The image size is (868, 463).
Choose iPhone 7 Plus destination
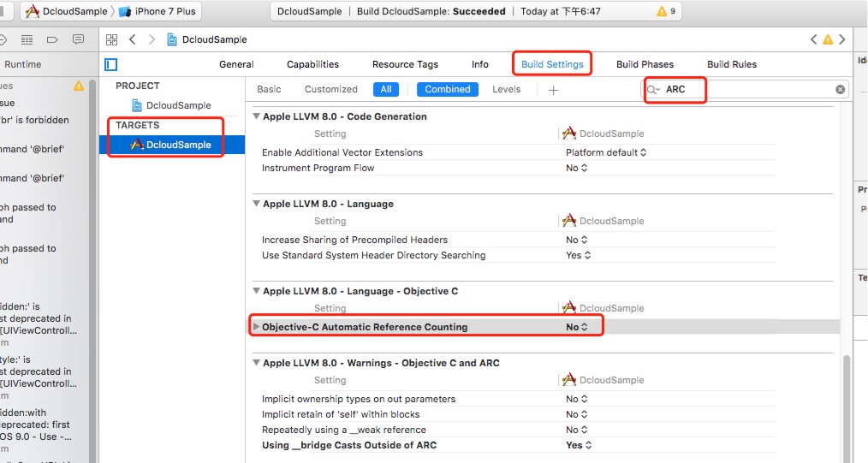click(x=158, y=11)
